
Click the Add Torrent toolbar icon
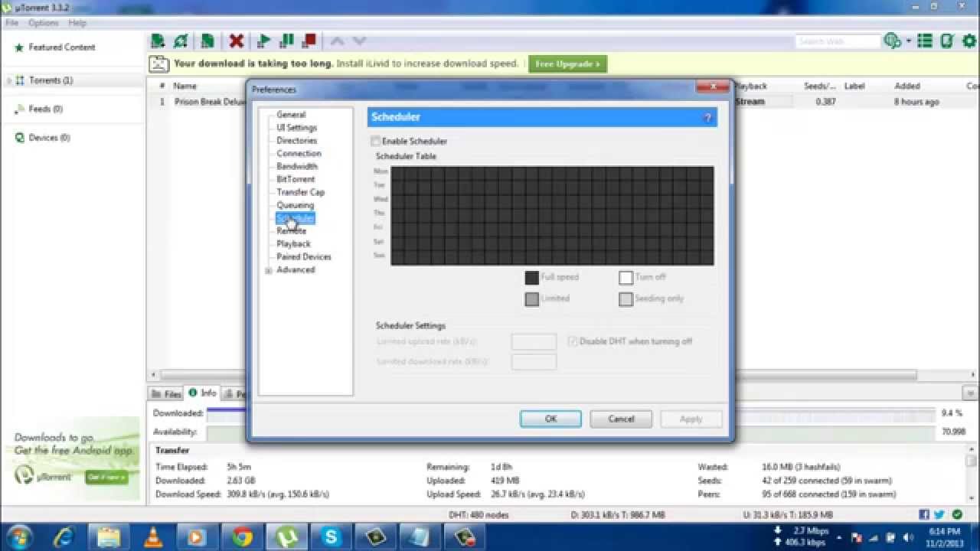point(158,41)
